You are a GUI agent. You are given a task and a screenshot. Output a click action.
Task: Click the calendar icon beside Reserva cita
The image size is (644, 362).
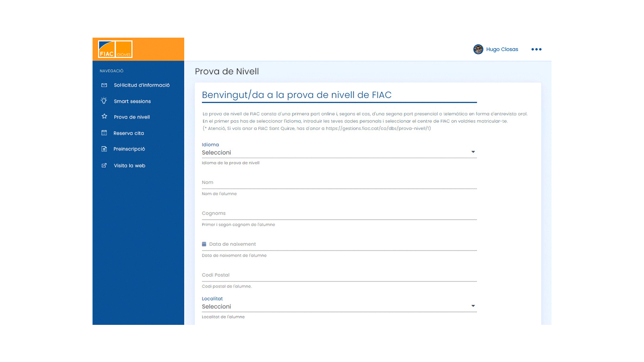pos(104,133)
